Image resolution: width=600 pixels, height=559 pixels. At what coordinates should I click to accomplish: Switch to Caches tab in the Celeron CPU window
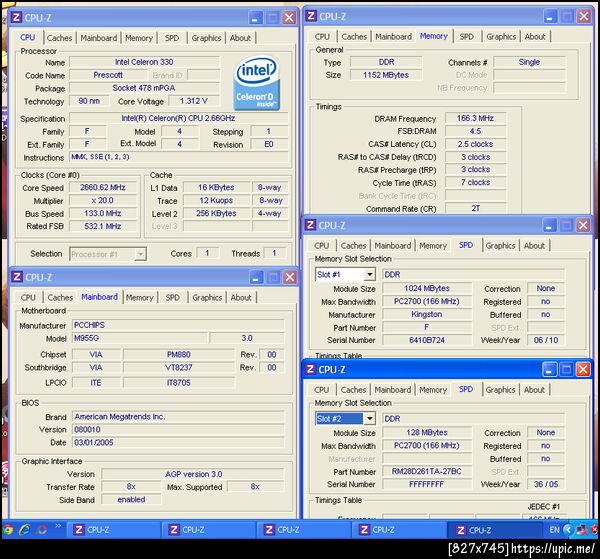60,38
